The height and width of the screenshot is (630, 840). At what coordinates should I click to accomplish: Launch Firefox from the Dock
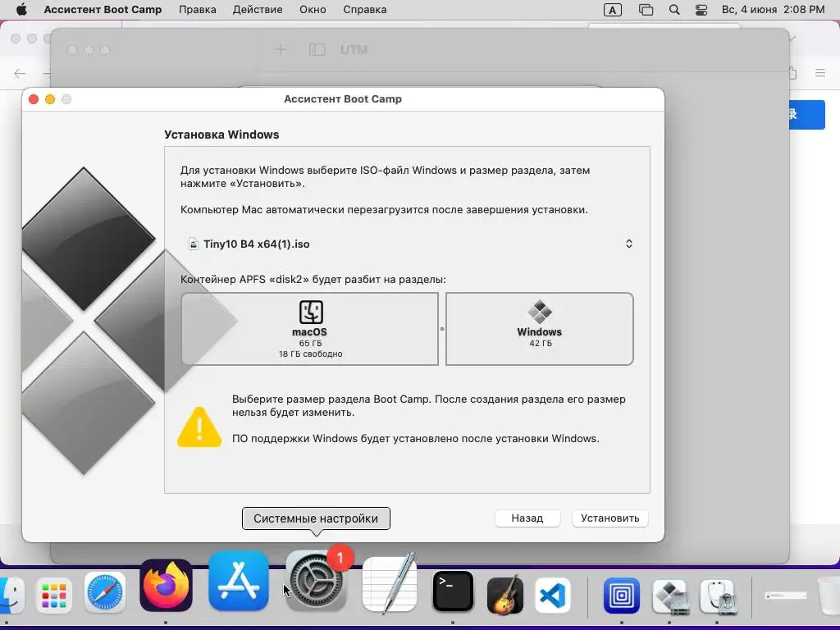point(166,585)
